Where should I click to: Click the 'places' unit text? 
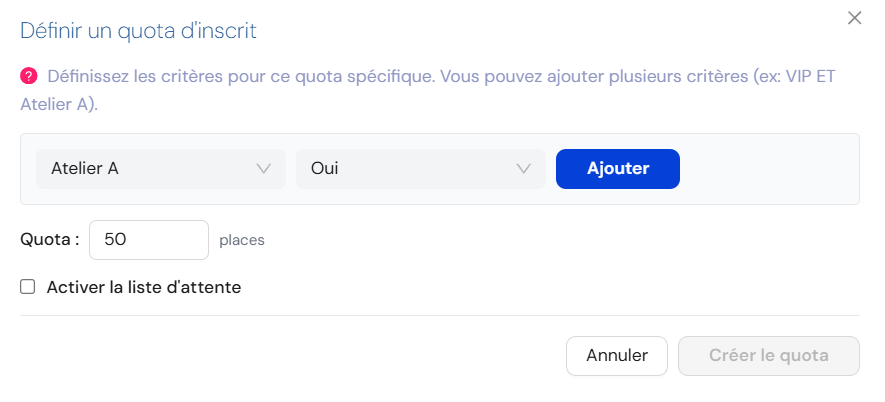(242, 241)
